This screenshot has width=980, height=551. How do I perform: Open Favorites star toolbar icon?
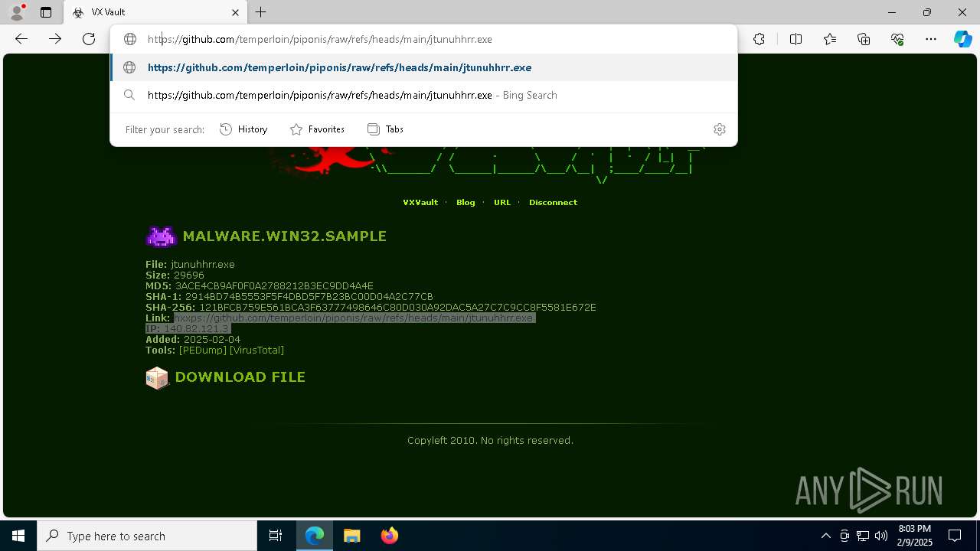click(830, 39)
